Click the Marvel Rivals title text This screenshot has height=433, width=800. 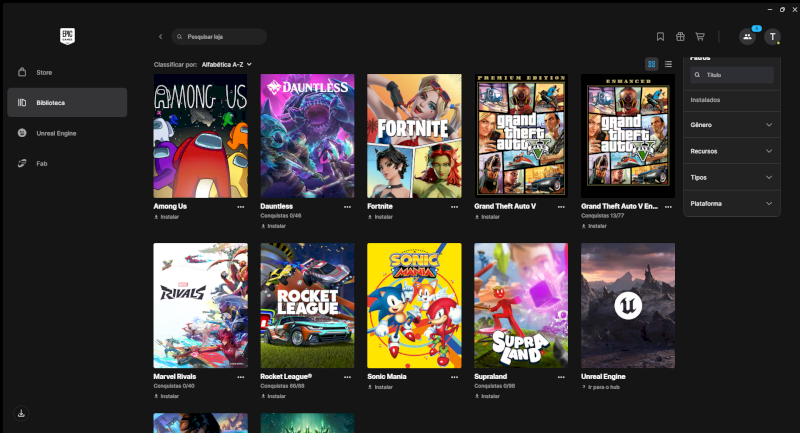[175, 376]
